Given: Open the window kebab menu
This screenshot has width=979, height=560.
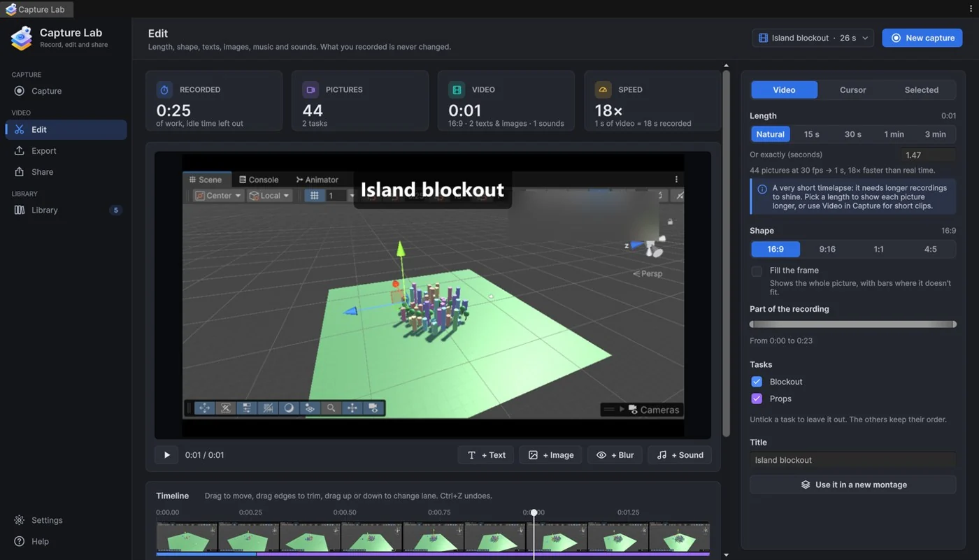Looking at the screenshot, I should (x=971, y=9).
